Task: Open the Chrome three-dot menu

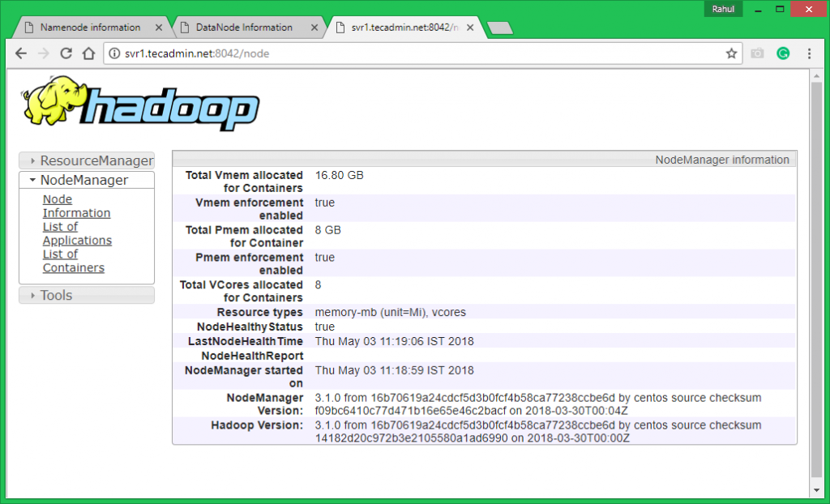Action: click(809, 53)
